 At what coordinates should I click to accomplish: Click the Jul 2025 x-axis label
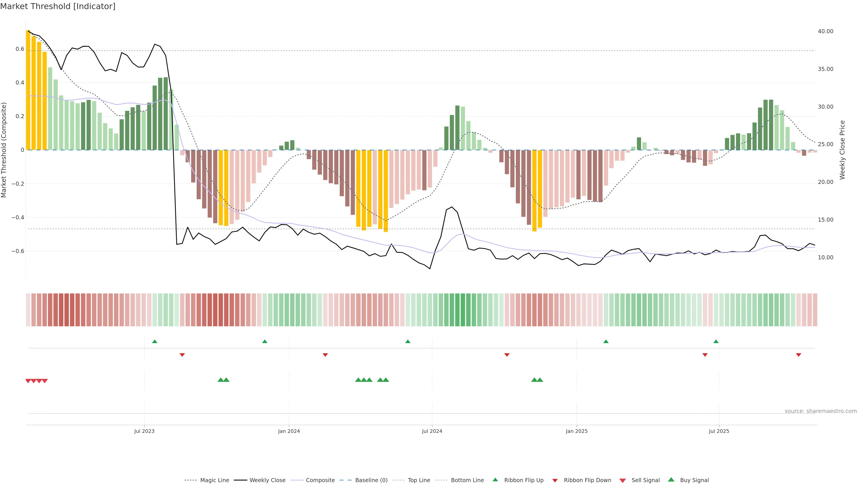point(719,431)
